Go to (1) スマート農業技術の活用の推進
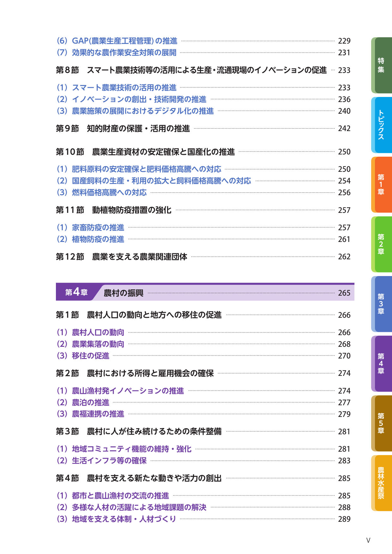The height and width of the screenshot is (554, 392). (x=116, y=87)
